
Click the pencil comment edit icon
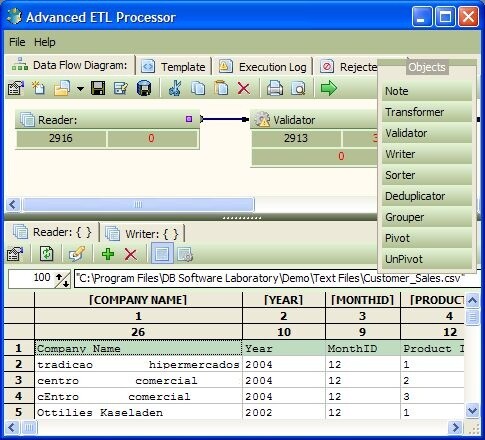pos(77,254)
